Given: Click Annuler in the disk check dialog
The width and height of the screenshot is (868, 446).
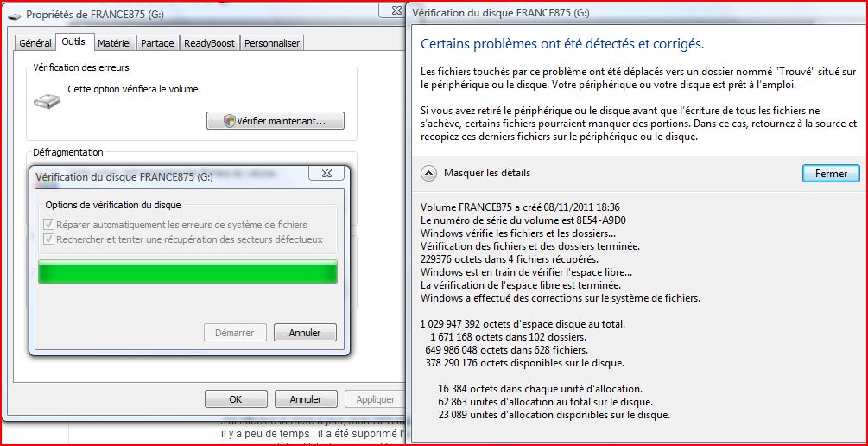Looking at the screenshot, I should pyautogui.click(x=305, y=333).
